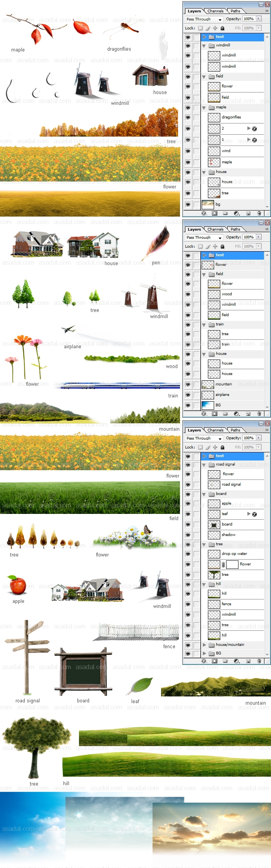Viewport: 271px width, 868px height.
Task: Lock position move icon in bottom panel
Action: [x=215, y=447]
